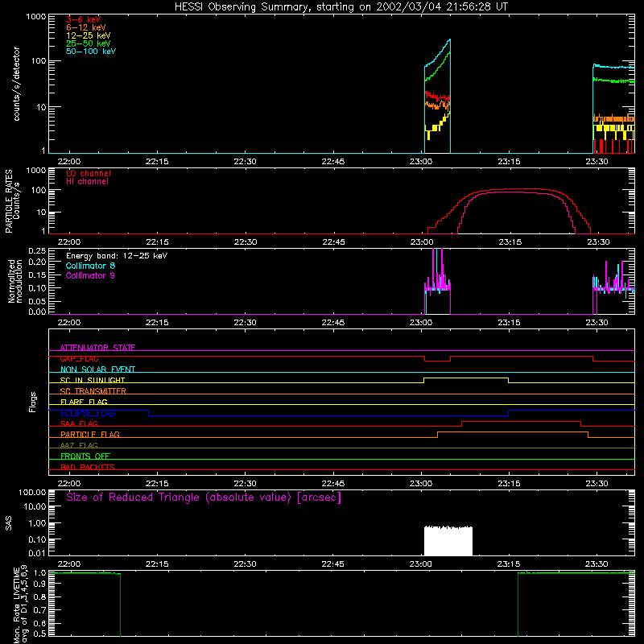This screenshot has width=644, height=644.
Task: Click "10.00" on the SAS axis
Action: (x=35, y=506)
